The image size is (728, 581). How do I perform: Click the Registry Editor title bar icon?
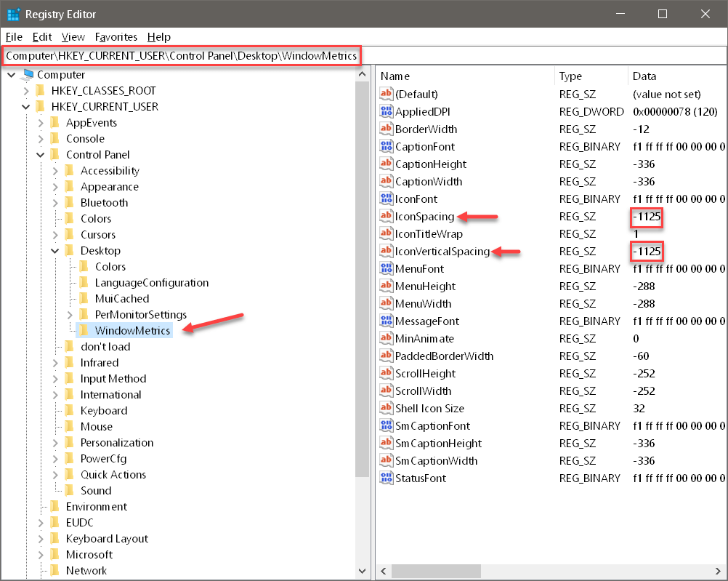pyautogui.click(x=14, y=14)
